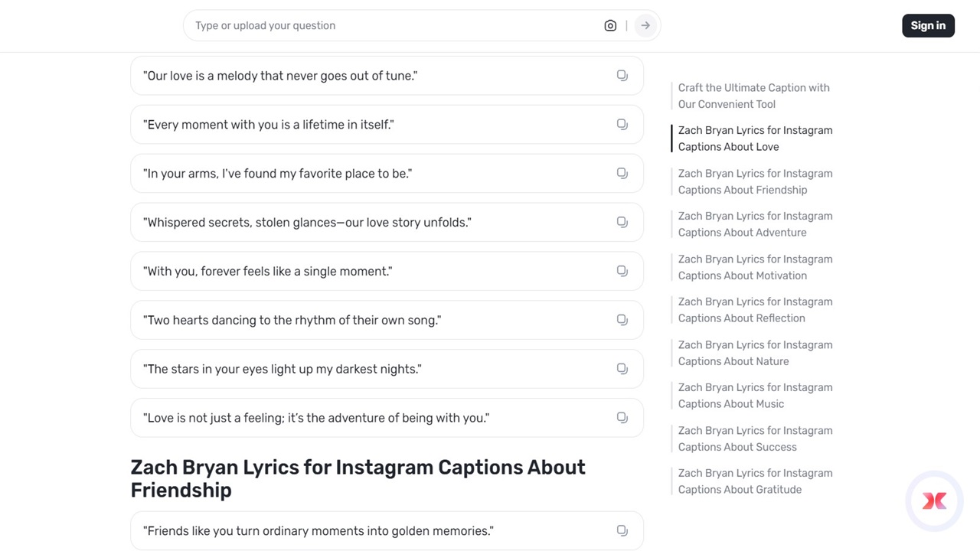
Task: Go to the Captions About Gratitude section
Action: 755,481
